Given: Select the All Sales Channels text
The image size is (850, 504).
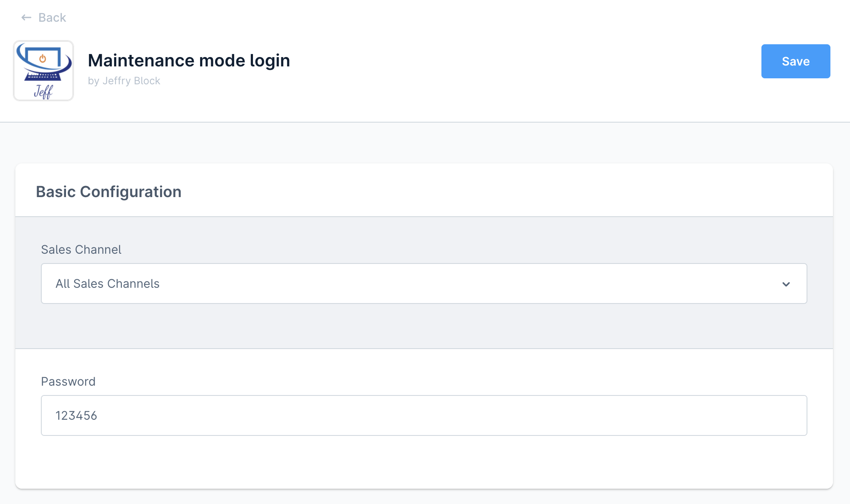Looking at the screenshot, I should pyautogui.click(x=107, y=283).
